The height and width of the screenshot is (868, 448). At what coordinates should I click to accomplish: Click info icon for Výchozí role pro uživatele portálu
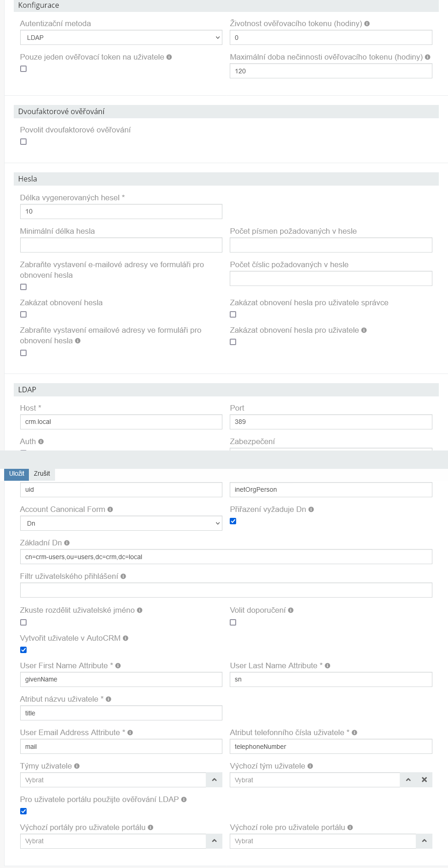[350, 827]
